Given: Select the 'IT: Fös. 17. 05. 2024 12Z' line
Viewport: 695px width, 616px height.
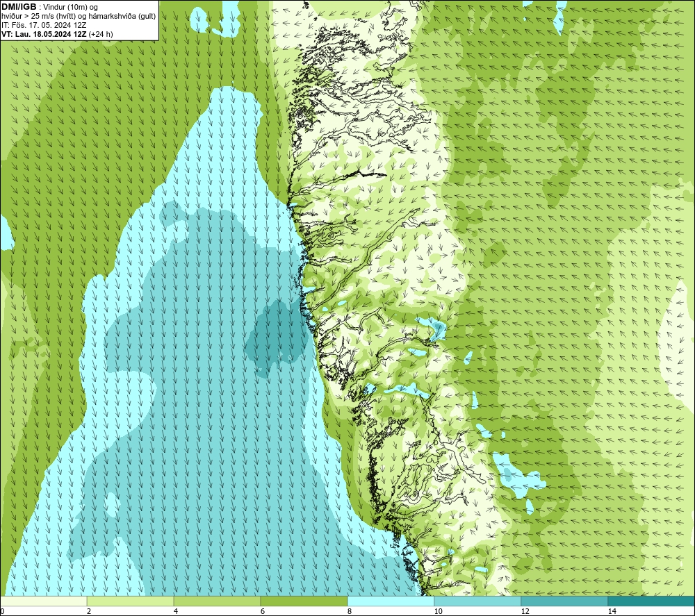Looking at the screenshot, I should pos(44,25).
